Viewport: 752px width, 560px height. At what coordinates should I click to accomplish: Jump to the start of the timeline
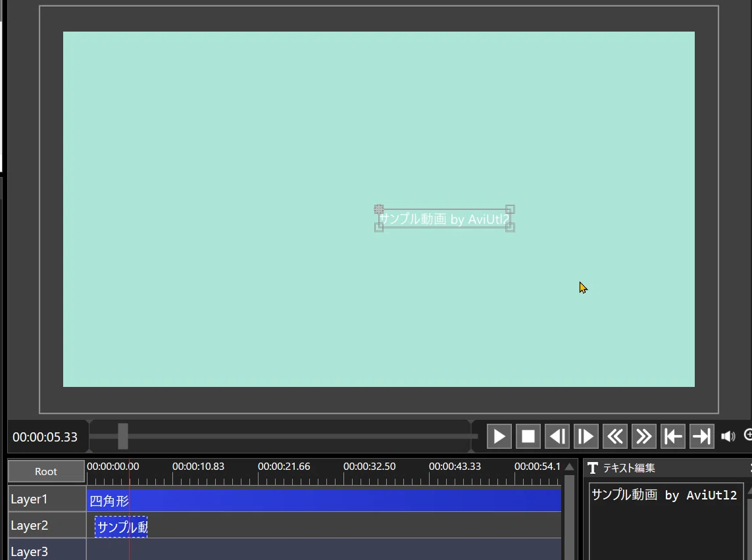(x=673, y=436)
